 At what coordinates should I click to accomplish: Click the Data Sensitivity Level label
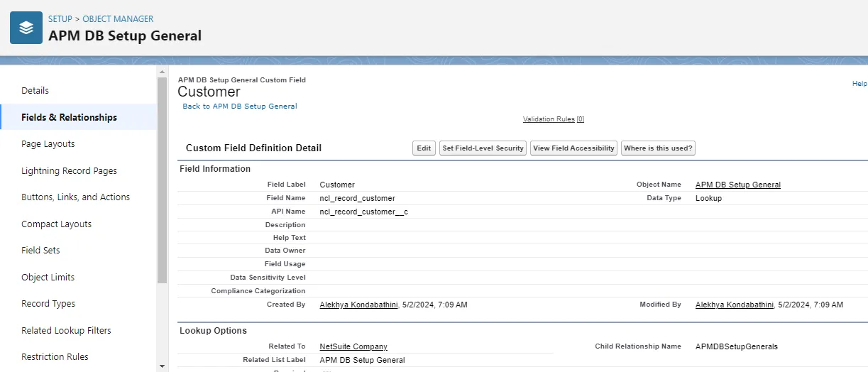coord(268,278)
